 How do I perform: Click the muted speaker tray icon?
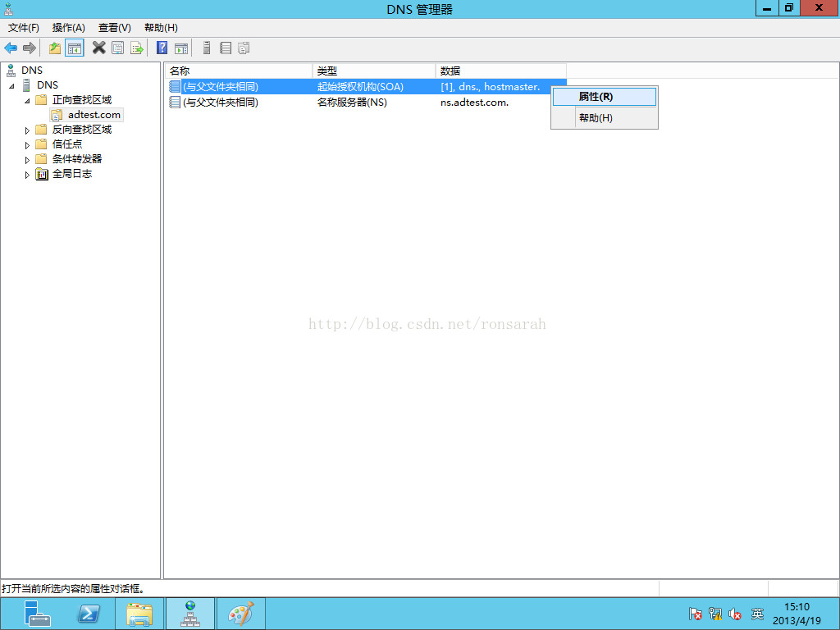[735, 614]
